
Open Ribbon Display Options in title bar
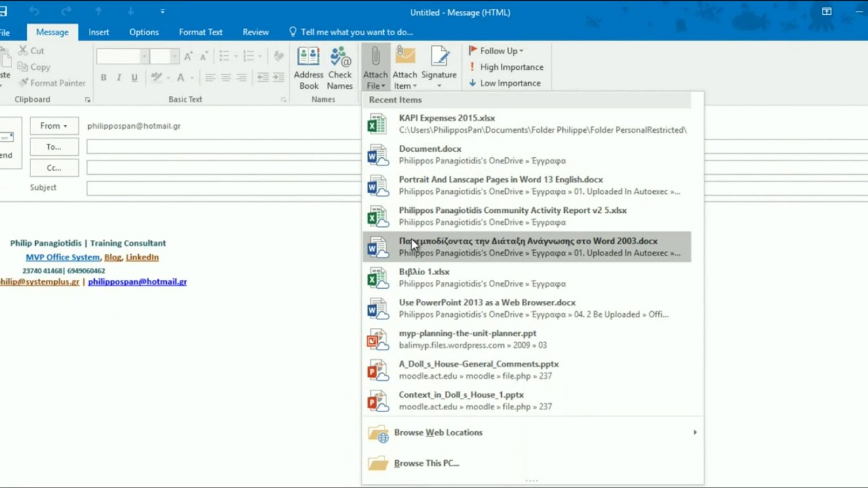pos(827,12)
